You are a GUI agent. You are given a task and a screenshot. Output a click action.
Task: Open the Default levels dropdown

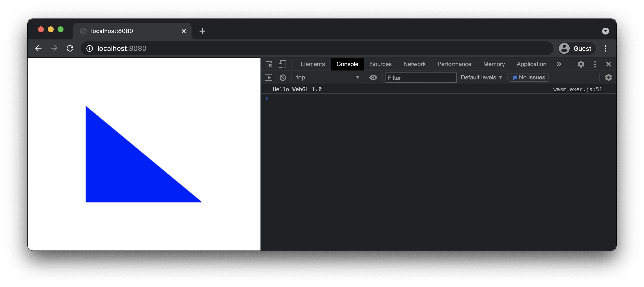(x=481, y=78)
